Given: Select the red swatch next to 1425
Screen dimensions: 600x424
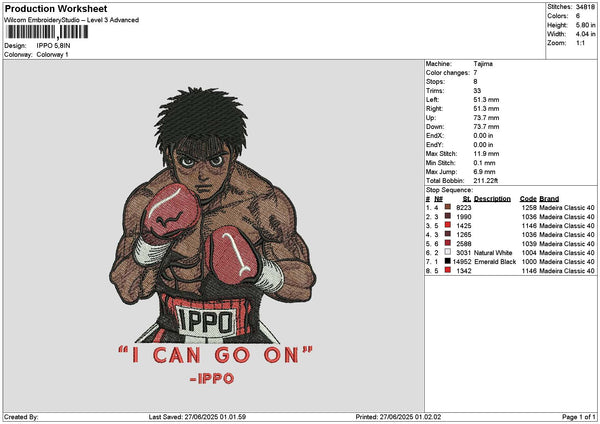Looking at the screenshot, I should (x=447, y=225).
